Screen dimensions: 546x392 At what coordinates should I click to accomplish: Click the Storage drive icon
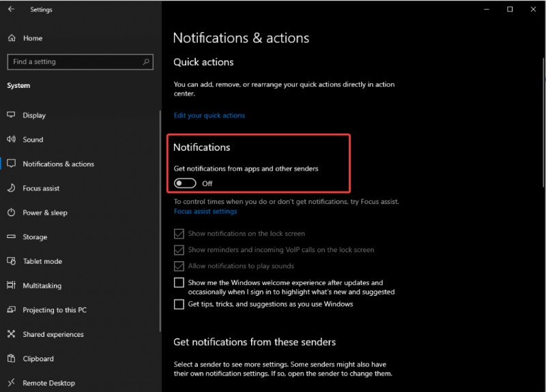coord(11,237)
